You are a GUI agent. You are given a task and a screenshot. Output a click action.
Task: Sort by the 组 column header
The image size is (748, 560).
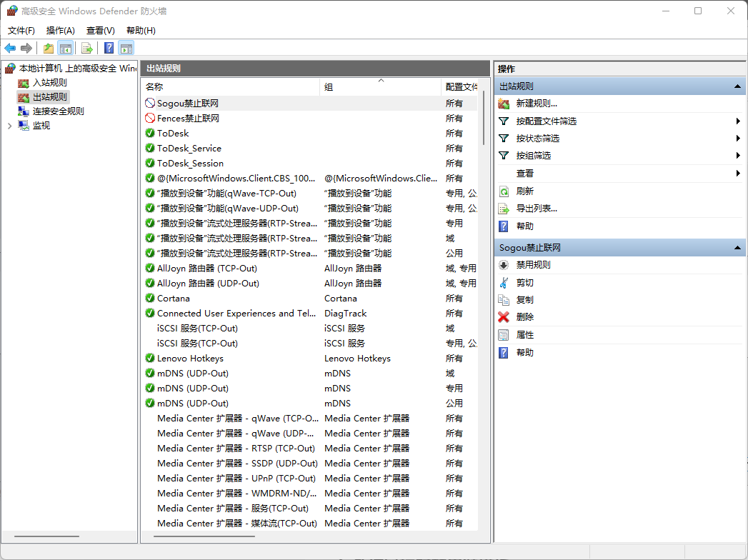pyautogui.click(x=380, y=87)
